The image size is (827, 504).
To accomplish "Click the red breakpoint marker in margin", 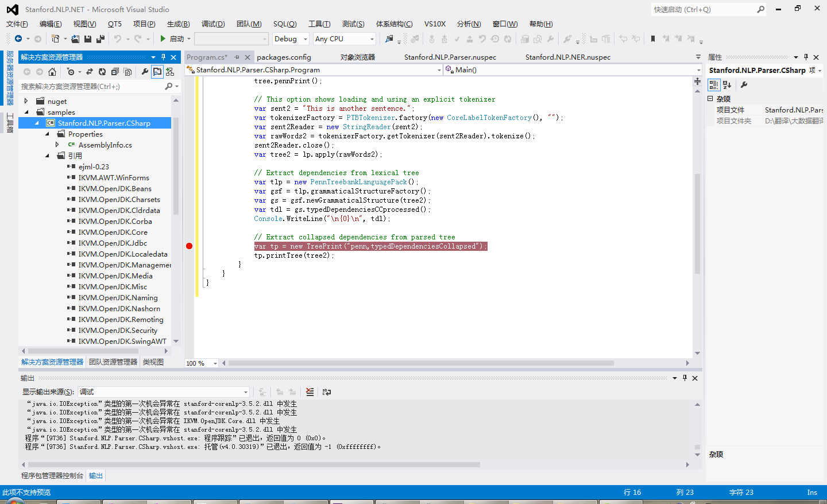I will tap(190, 246).
